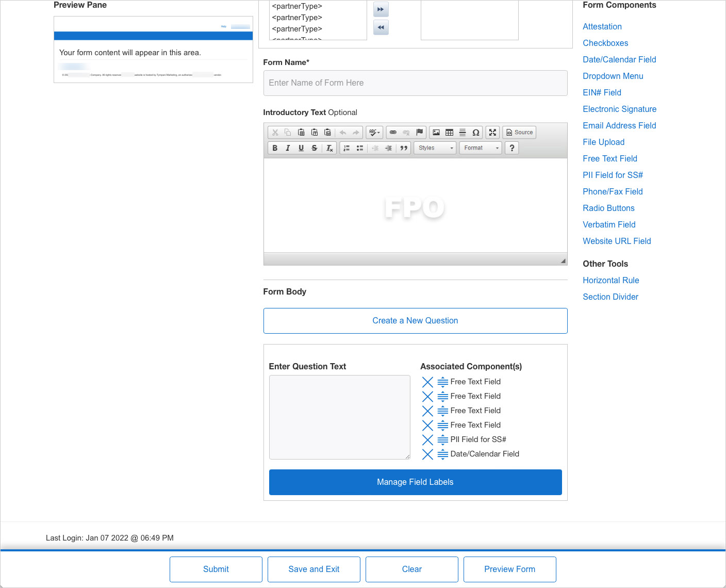Screen dimensions: 726x588
Task: Click the Form Name input field
Action: pyautogui.click(x=415, y=83)
